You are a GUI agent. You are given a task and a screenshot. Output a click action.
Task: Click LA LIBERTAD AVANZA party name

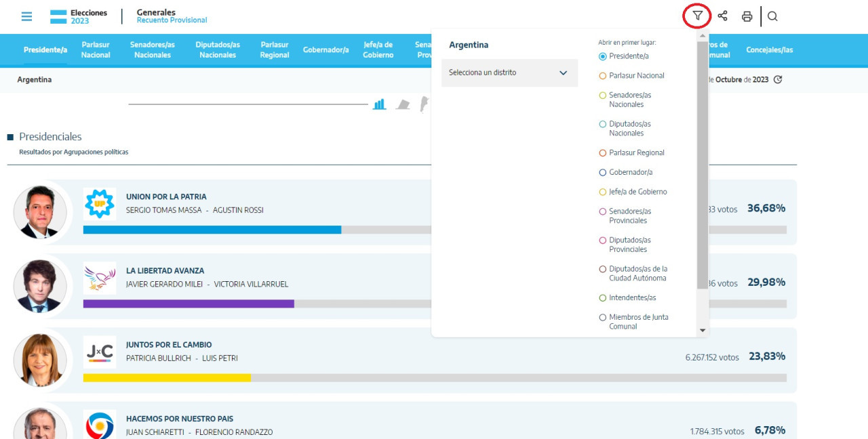coord(165,271)
